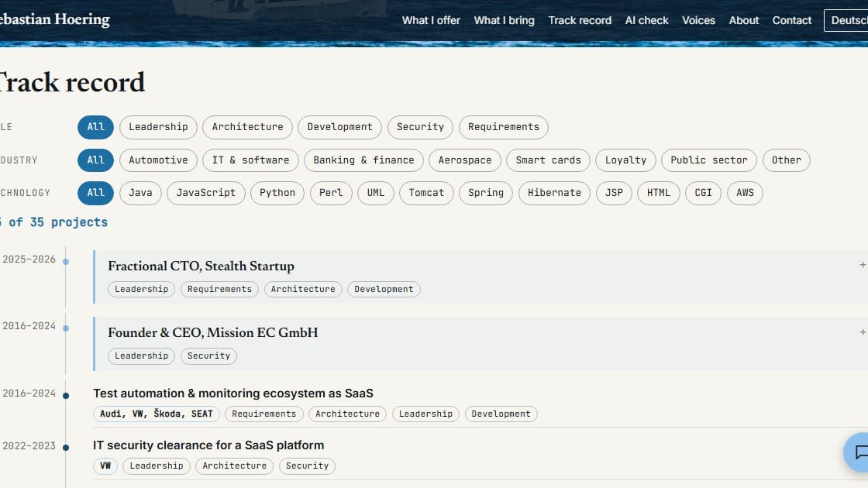The image size is (868, 488).
Task: Filter industry by IT & software
Action: point(251,160)
